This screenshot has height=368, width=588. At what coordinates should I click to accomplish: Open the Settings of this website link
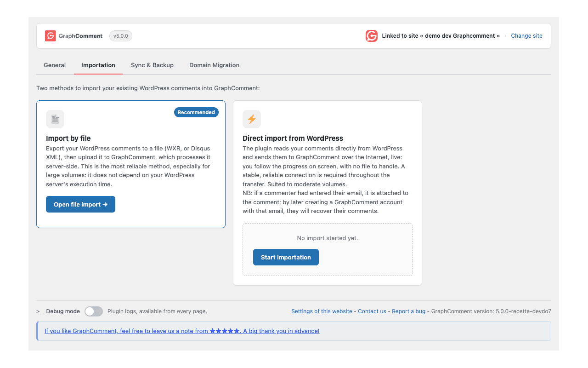(x=322, y=311)
